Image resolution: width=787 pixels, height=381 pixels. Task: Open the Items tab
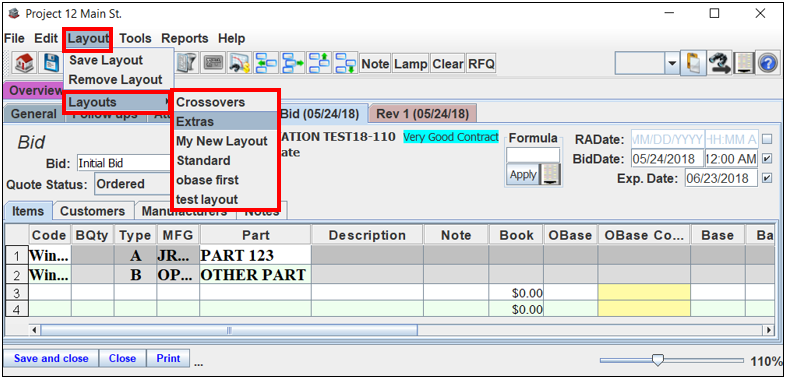click(x=28, y=211)
